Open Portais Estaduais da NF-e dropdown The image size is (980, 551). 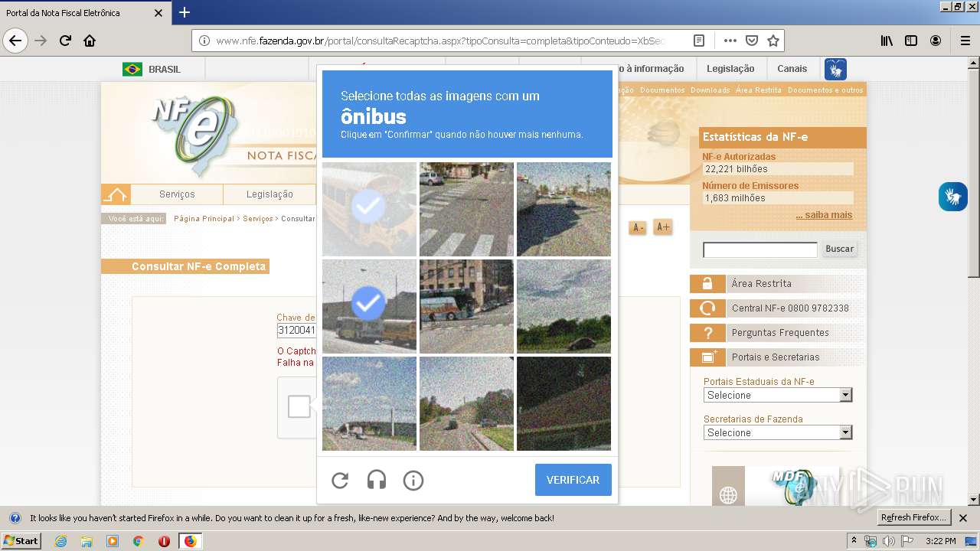tap(778, 395)
